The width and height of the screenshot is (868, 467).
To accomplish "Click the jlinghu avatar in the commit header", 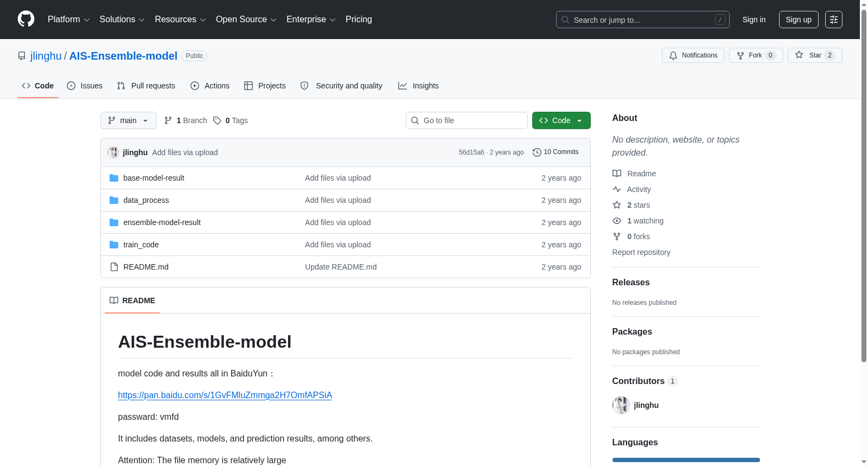I will (x=113, y=152).
